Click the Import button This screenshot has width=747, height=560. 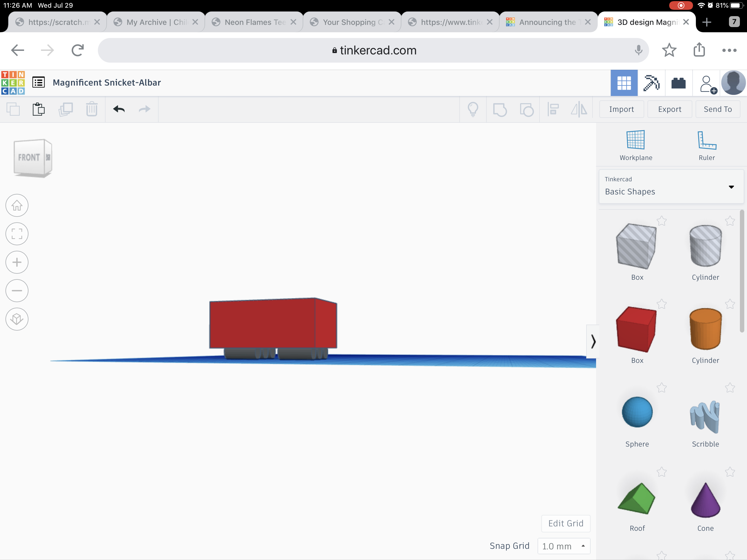[x=621, y=109]
